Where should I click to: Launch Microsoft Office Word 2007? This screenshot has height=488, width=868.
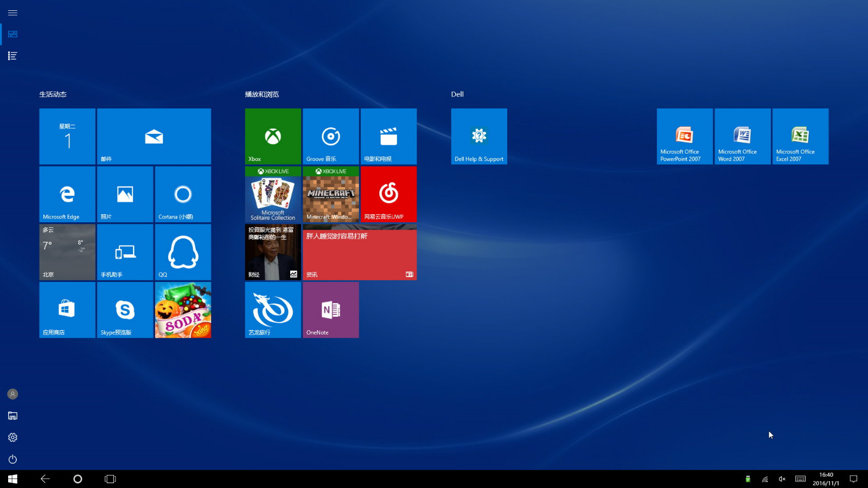743,136
